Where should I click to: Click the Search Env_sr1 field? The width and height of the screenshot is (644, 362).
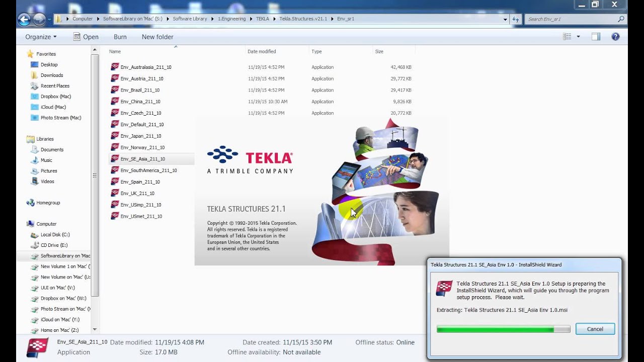coord(572,19)
